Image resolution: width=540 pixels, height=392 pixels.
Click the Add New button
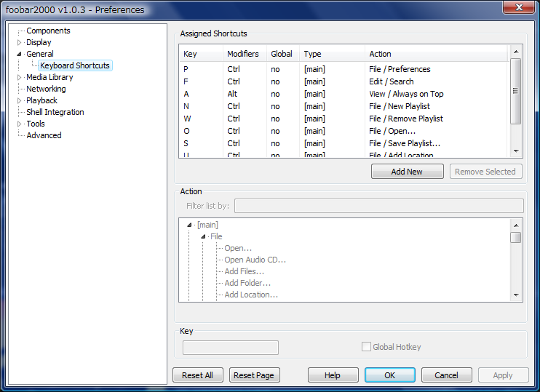click(x=407, y=172)
